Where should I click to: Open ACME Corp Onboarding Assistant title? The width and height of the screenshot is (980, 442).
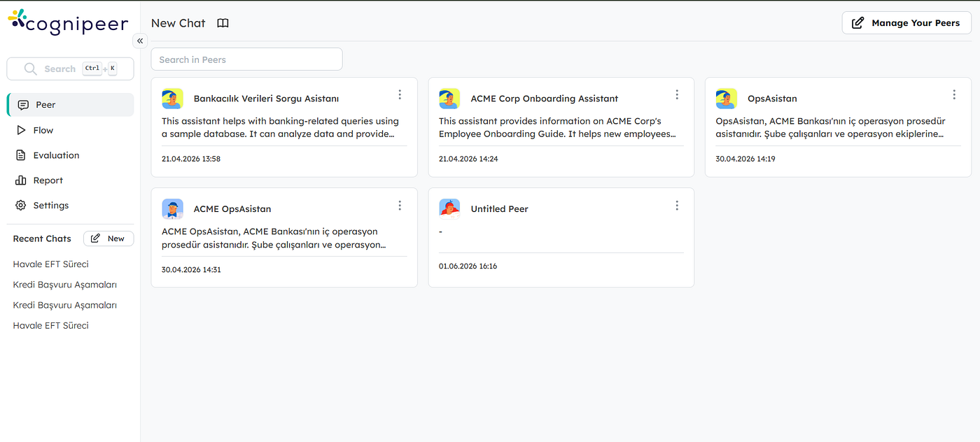click(545, 99)
